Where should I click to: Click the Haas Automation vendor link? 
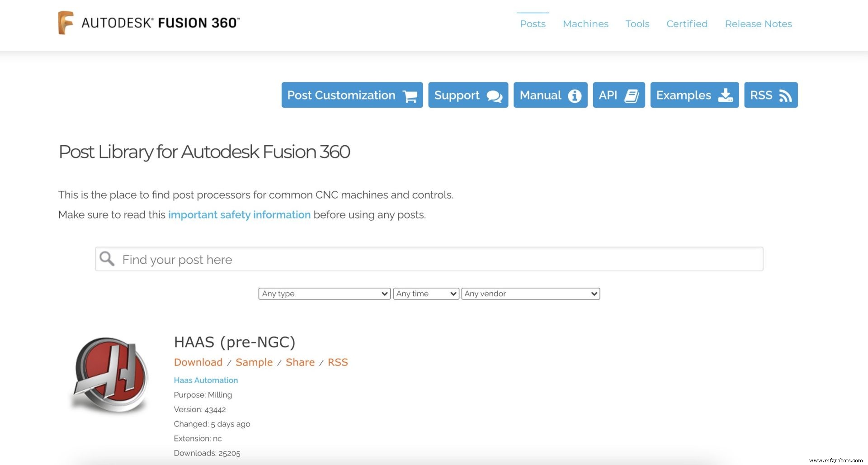206,380
